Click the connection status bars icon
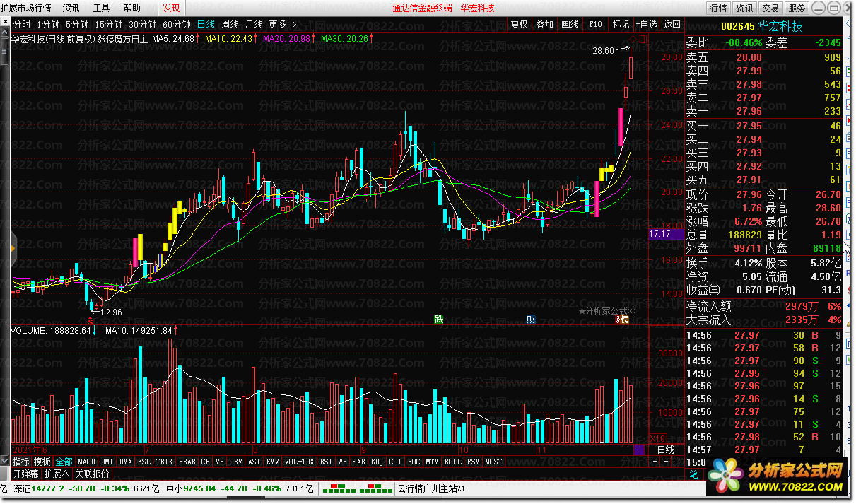This screenshot has height=504, width=856. click(357, 488)
